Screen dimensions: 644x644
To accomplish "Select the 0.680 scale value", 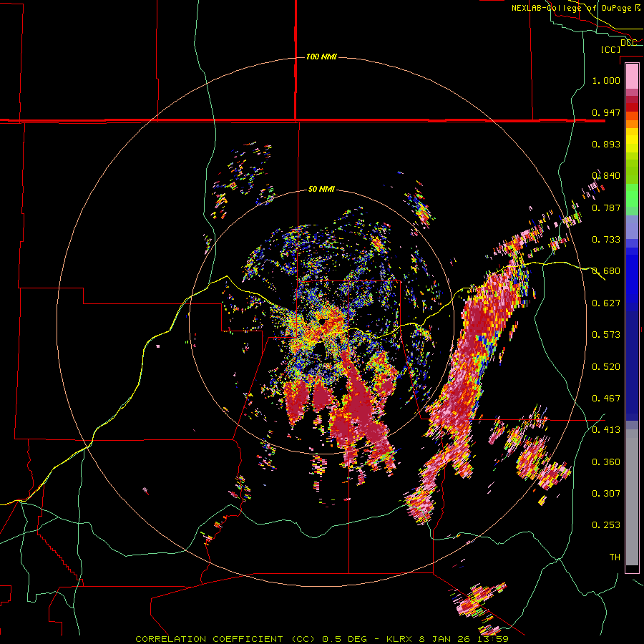I will [606, 271].
